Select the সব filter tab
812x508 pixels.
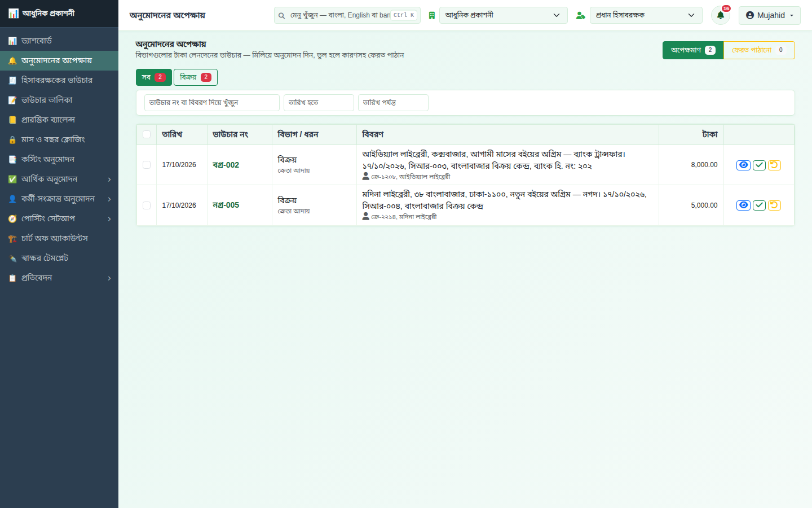click(x=153, y=77)
